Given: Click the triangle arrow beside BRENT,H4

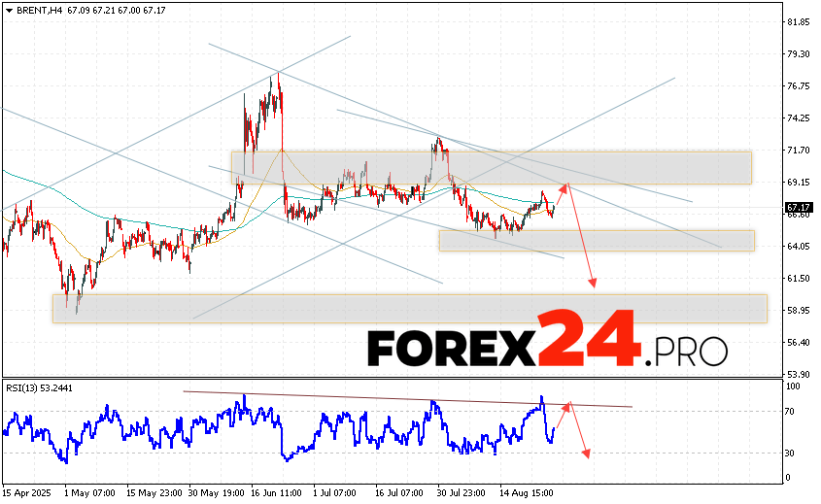Looking at the screenshot, I should point(9,9).
